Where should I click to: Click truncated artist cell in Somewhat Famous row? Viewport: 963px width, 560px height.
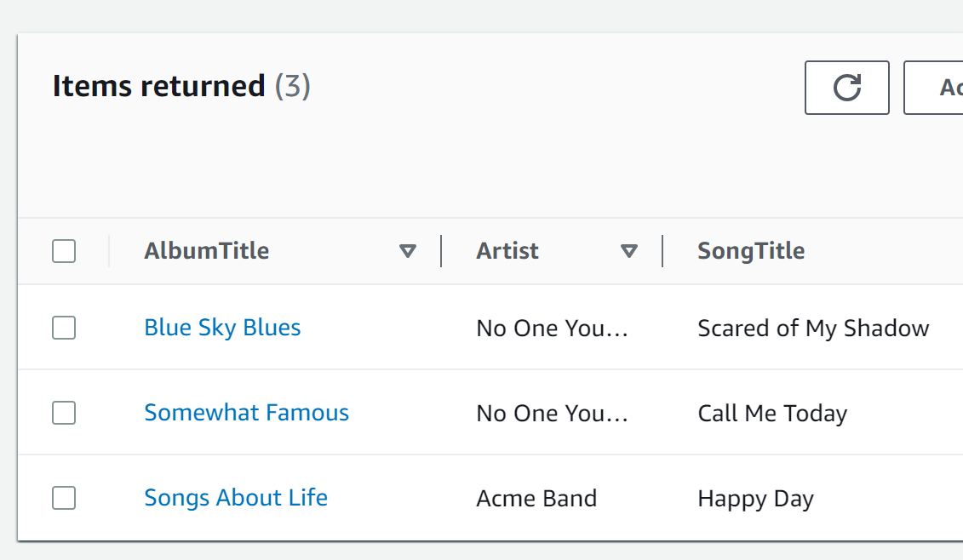(x=552, y=414)
